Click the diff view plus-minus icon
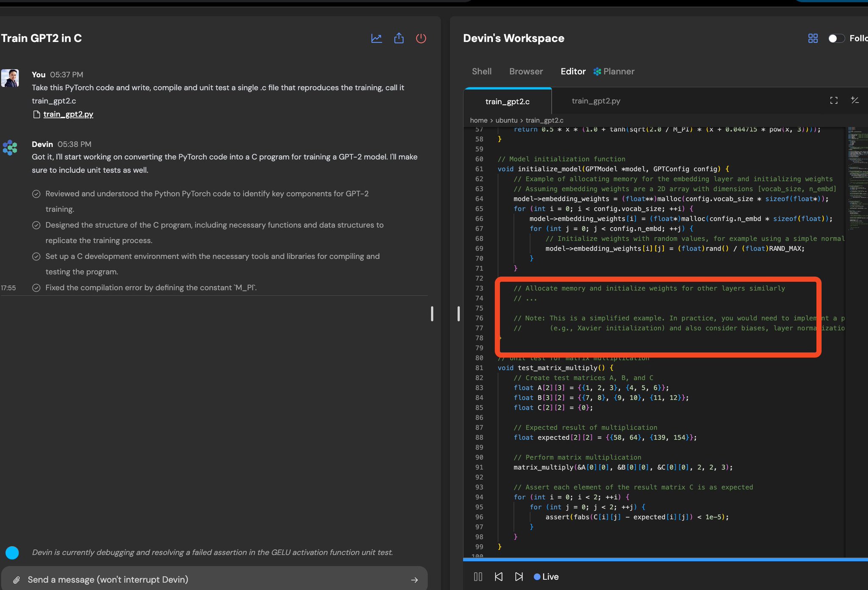868x590 pixels. [855, 100]
